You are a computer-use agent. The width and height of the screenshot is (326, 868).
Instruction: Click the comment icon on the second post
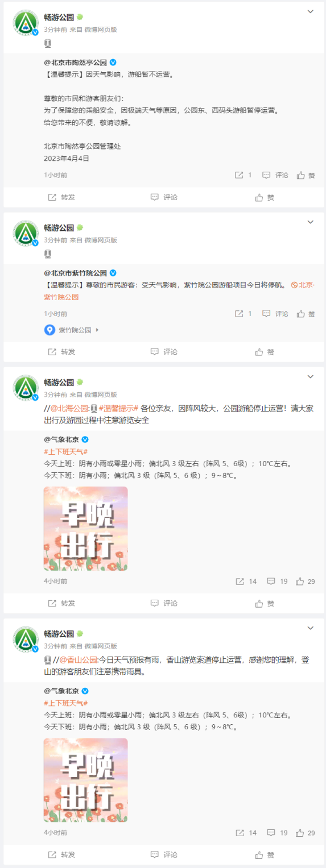pyautogui.click(x=164, y=352)
